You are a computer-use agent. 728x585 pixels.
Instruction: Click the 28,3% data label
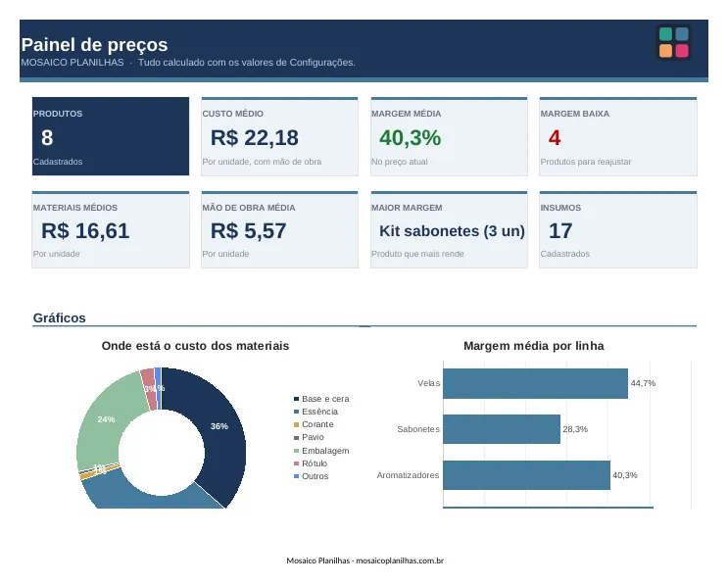coord(575,429)
